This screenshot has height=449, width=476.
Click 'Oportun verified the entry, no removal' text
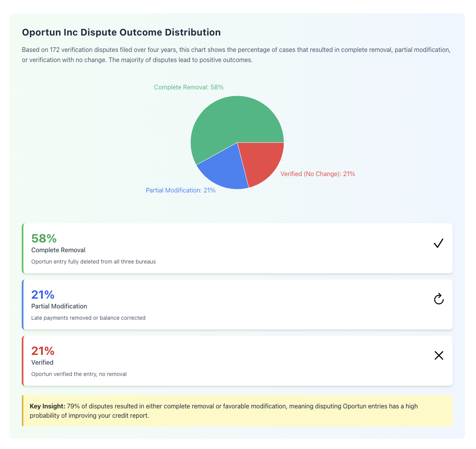[x=79, y=374]
